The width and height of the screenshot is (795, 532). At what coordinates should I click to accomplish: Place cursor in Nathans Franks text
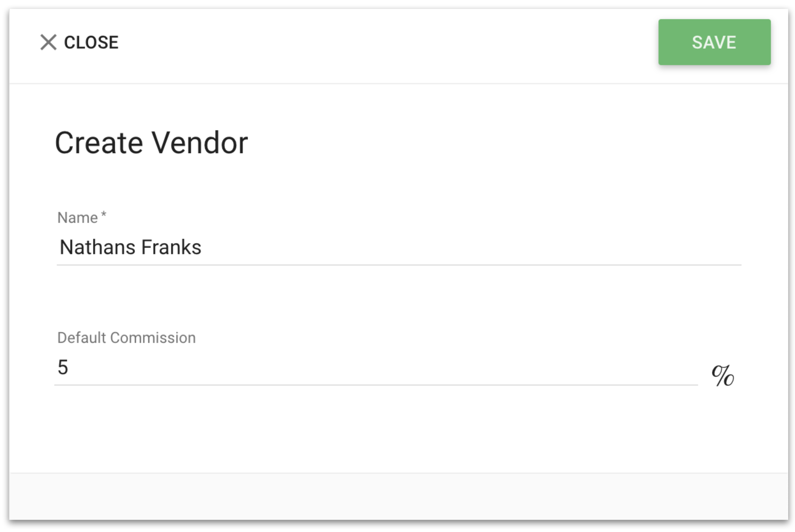(x=130, y=247)
